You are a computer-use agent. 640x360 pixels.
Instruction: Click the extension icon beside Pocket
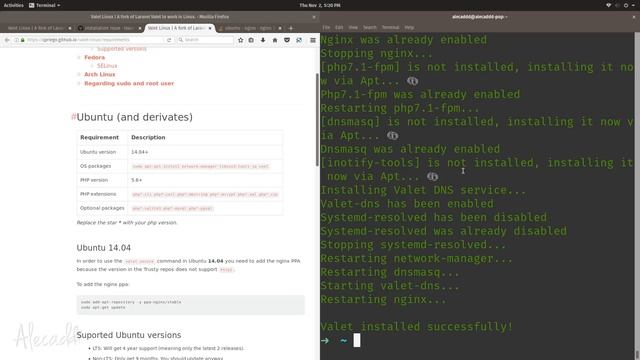[x=299, y=40]
